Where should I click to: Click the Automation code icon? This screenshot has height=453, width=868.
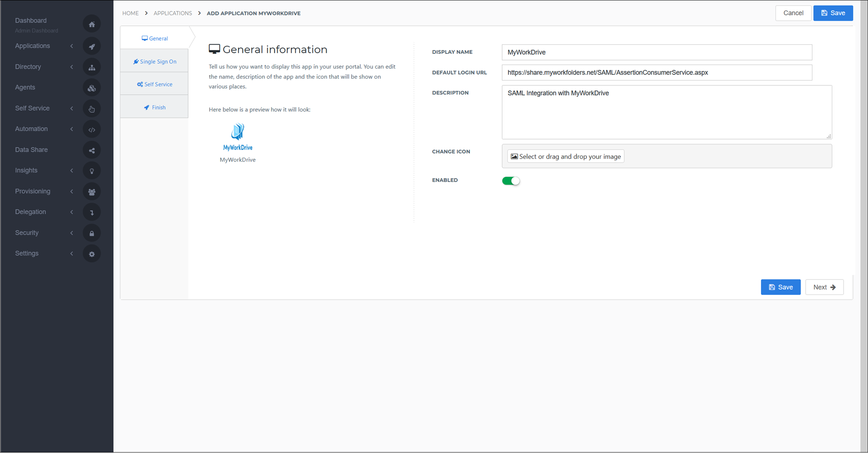[92, 129]
